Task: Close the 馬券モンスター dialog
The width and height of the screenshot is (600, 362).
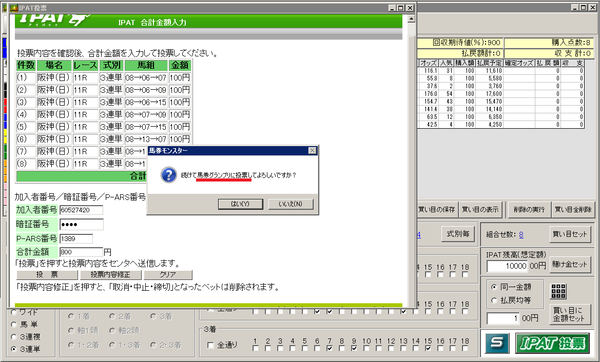Action: click(312, 151)
